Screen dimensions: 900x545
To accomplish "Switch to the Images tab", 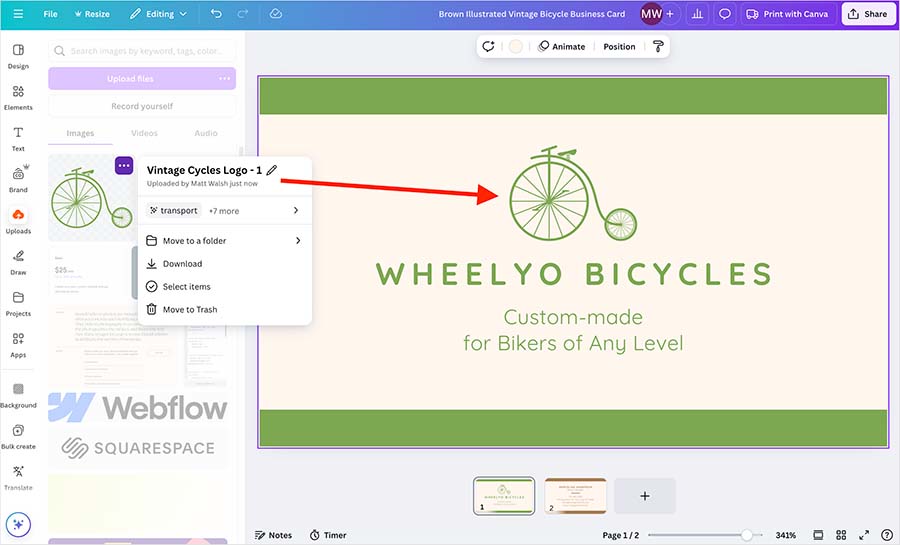I will click(80, 133).
